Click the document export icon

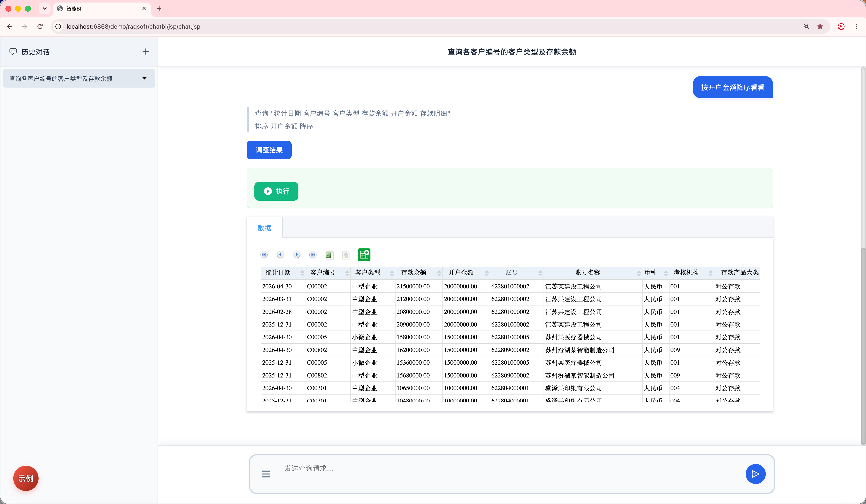click(346, 255)
